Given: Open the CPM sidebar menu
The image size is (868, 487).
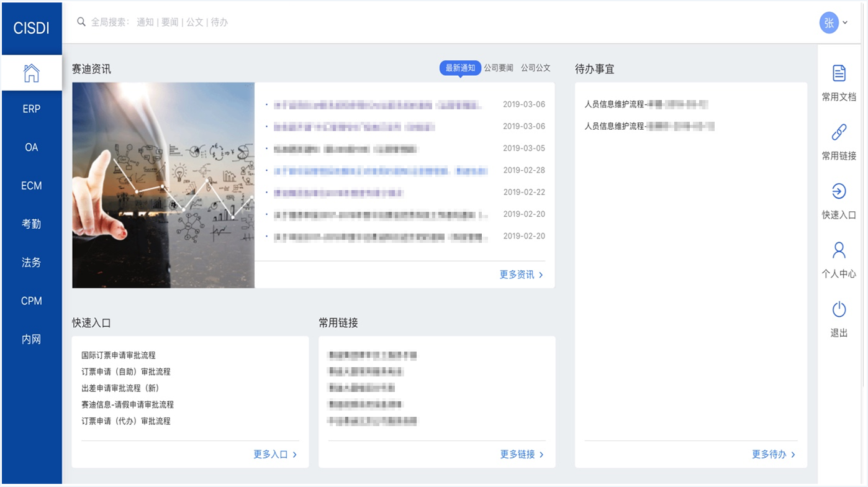Looking at the screenshot, I should (x=31, y=301).
